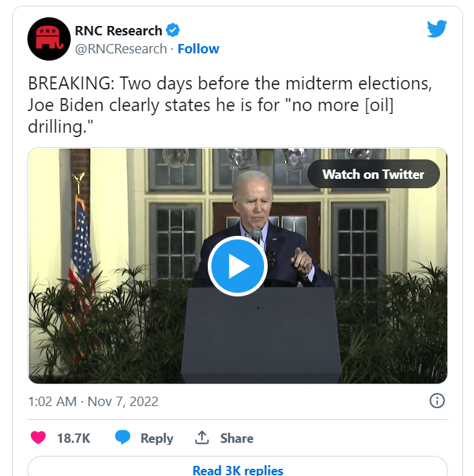
Task: Click the Twitter bird logo
Action: 436,29
